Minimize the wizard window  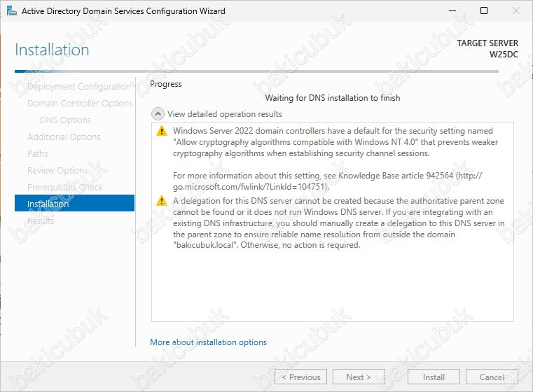point(452,11)
